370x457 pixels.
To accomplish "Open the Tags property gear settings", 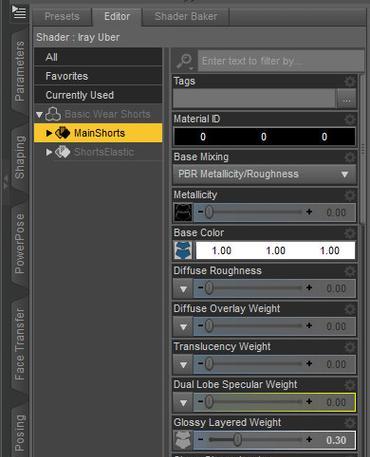I will (350, 81).
